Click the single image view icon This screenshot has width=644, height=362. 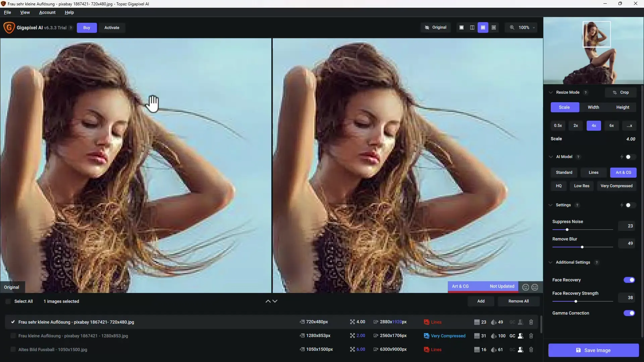point(461,27)
